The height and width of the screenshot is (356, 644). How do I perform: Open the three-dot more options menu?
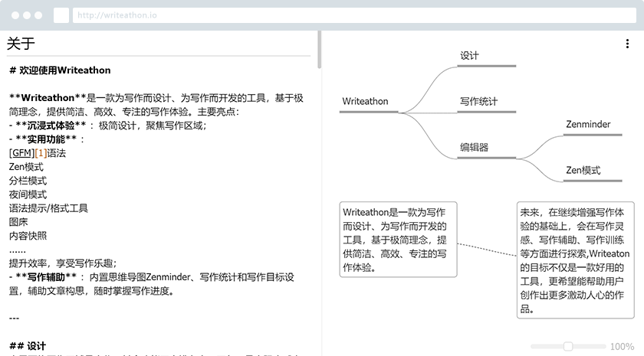click(x=627, y=44)
